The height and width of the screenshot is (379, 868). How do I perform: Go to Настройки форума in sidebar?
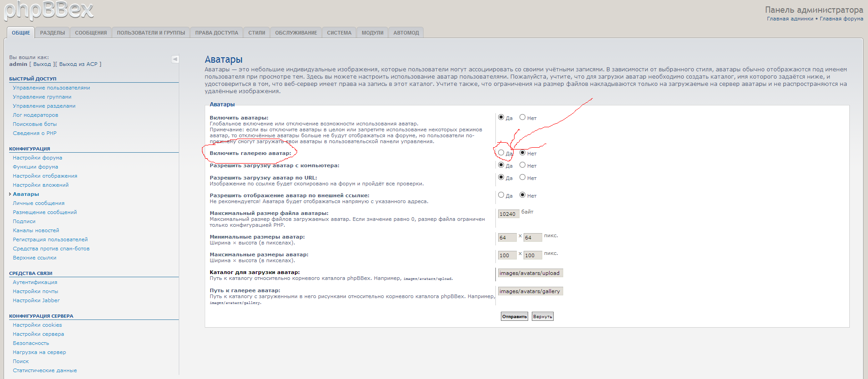[x=37, y=158]
